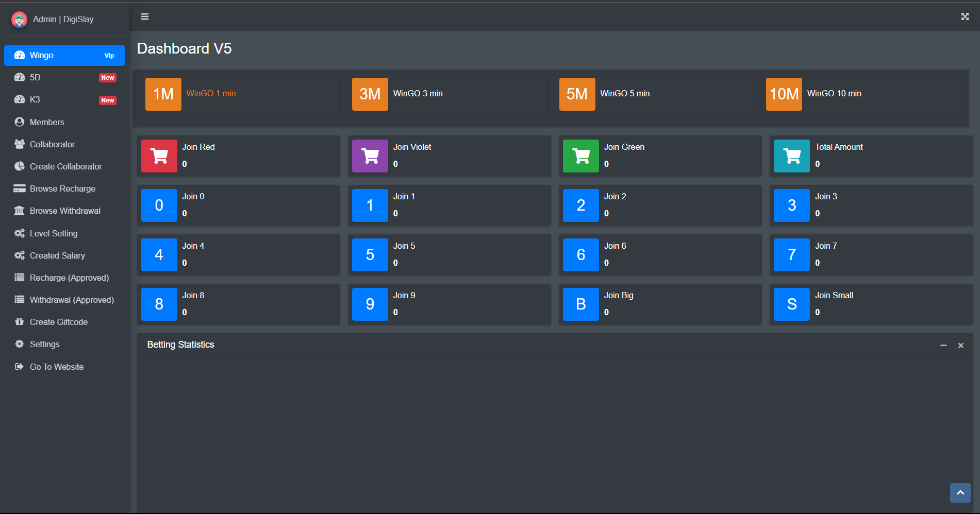Viewport: 980px width, 514px height.
Task: Click the green Join Green cart icon
Action: [581, 156]
